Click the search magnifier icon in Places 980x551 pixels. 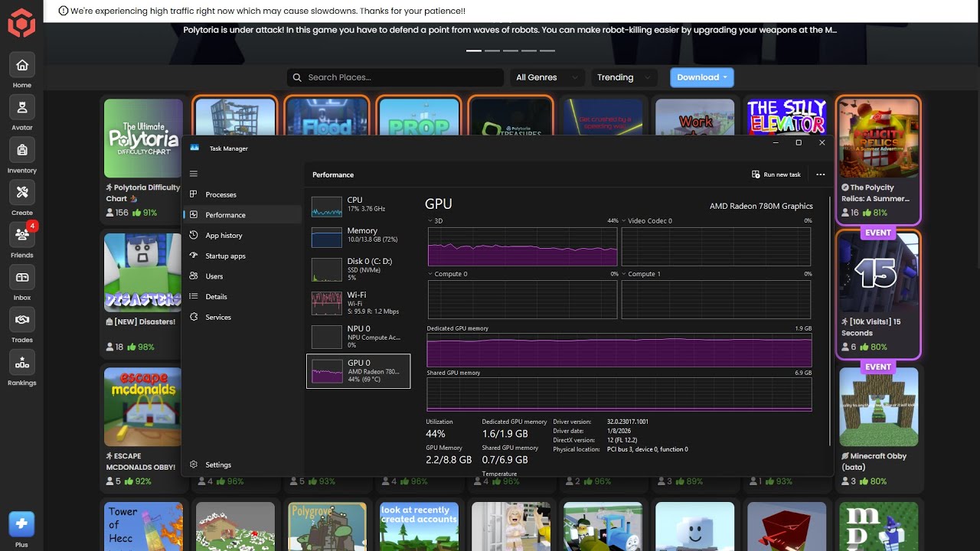click(297, 77)
